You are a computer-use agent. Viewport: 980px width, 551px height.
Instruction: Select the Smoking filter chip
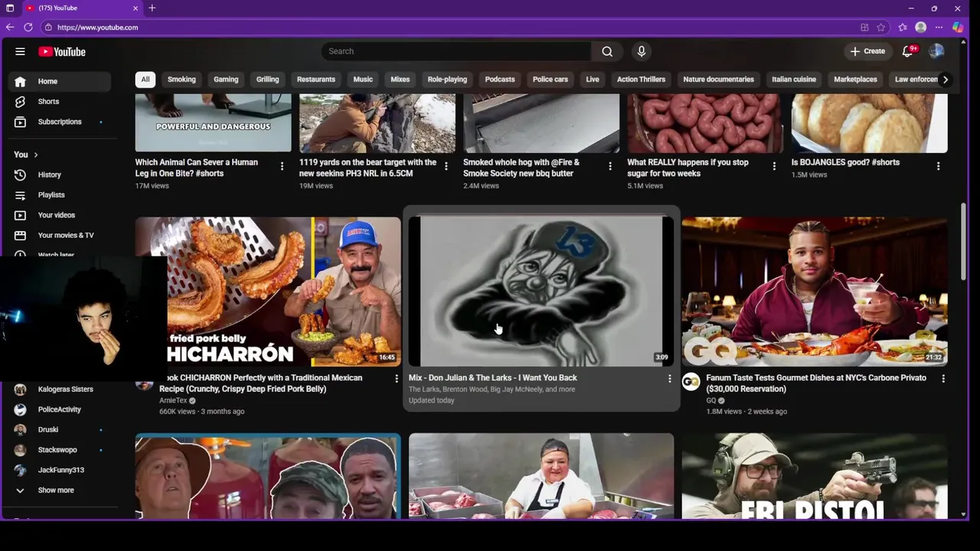click(181, 80)
